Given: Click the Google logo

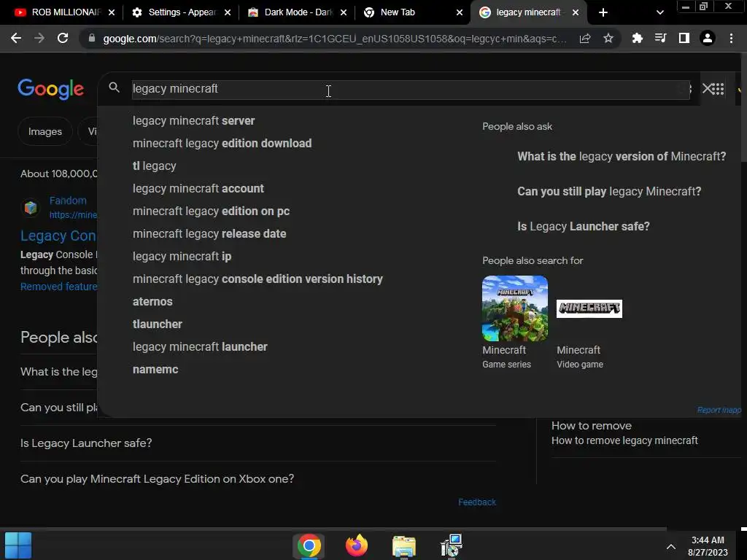Looking at the screenshot, I should 50,90.
